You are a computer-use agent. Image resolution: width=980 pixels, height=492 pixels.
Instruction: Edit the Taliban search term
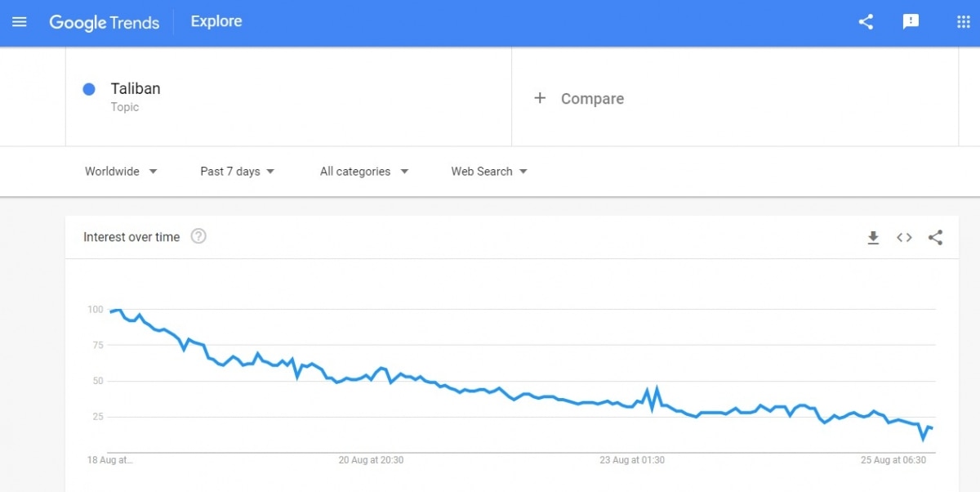136,89
